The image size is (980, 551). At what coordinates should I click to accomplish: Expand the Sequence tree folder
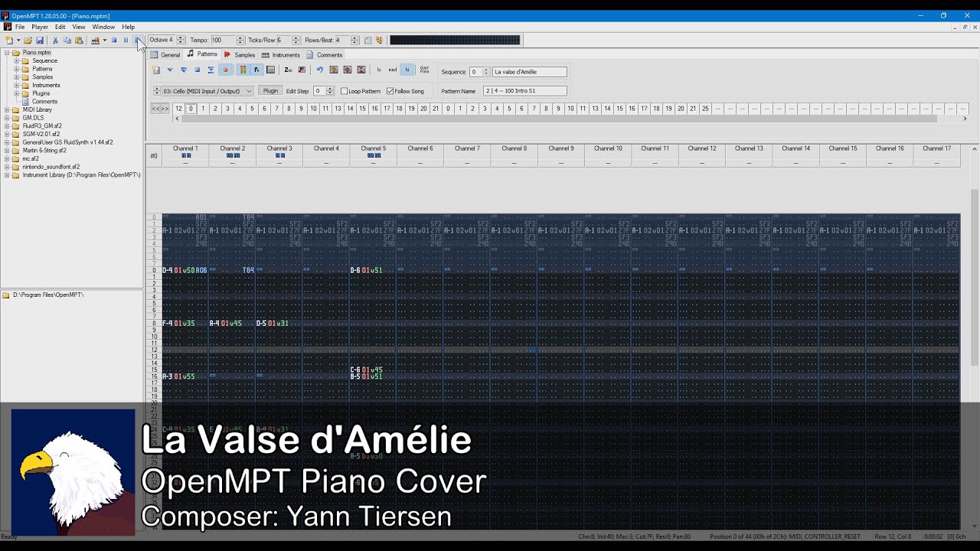(16, 60)
